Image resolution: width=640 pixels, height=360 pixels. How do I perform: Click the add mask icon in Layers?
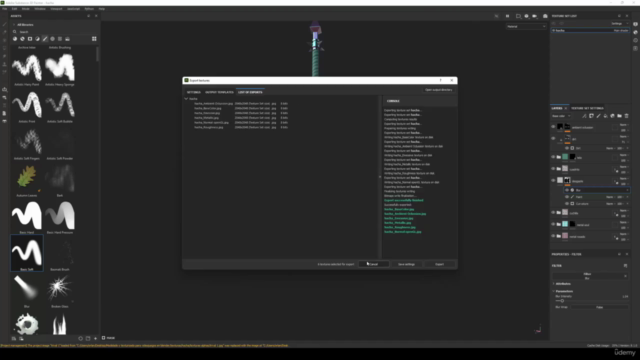point(591,116)
